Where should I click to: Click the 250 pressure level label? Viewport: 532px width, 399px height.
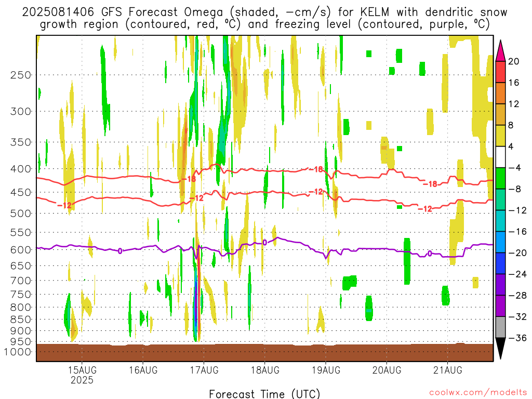click(x=21, y=75)
